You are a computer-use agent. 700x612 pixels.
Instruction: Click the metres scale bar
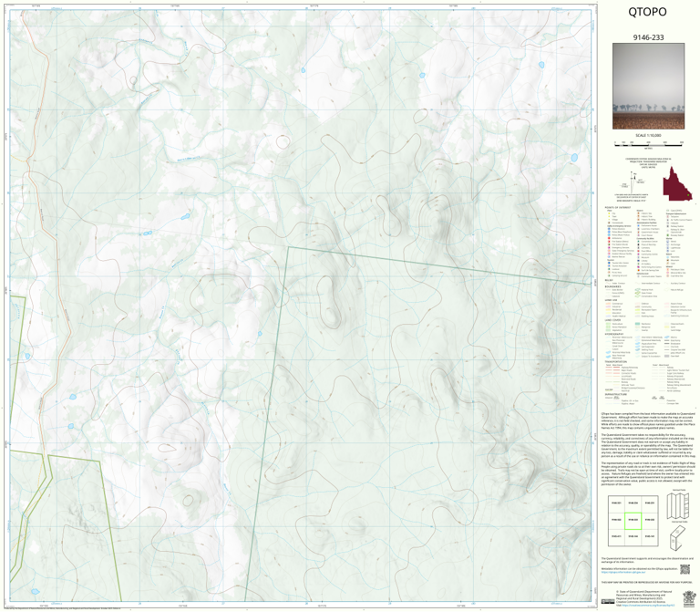tap(648, 144)
